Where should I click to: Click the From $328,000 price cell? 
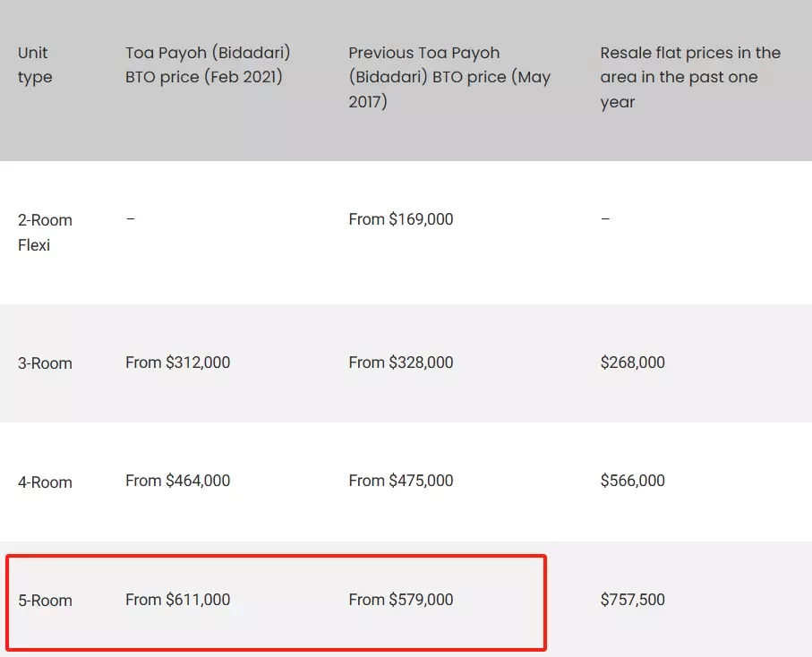(401, 363)
